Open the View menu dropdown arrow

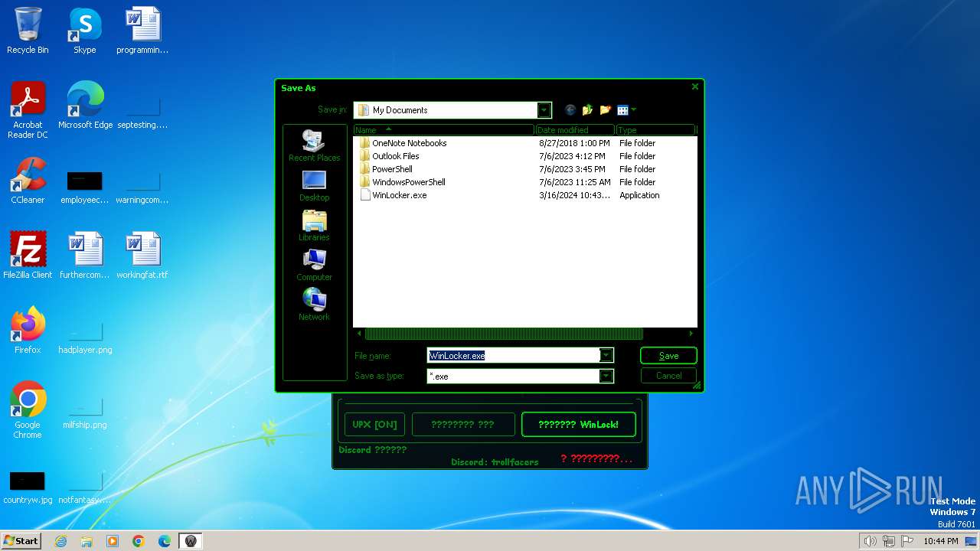click(634, 110)
